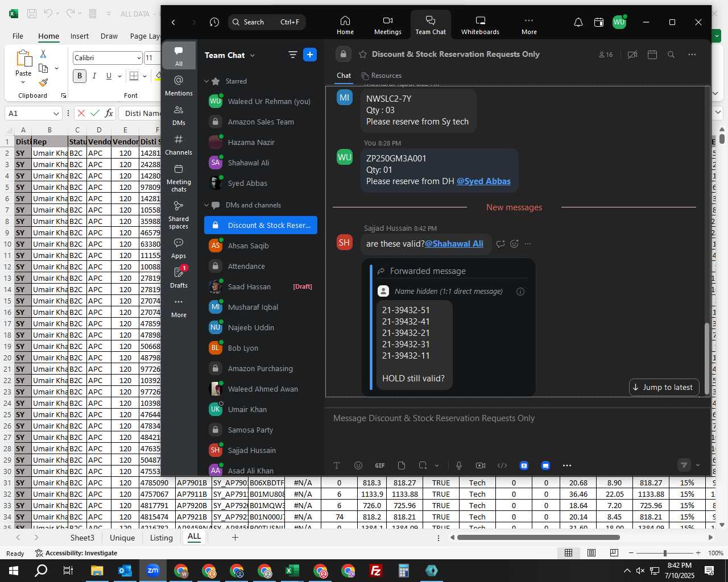This screenshot has width=728, height=582.
Task: Switch Excel to Normal view
Action: pos(568,553)
